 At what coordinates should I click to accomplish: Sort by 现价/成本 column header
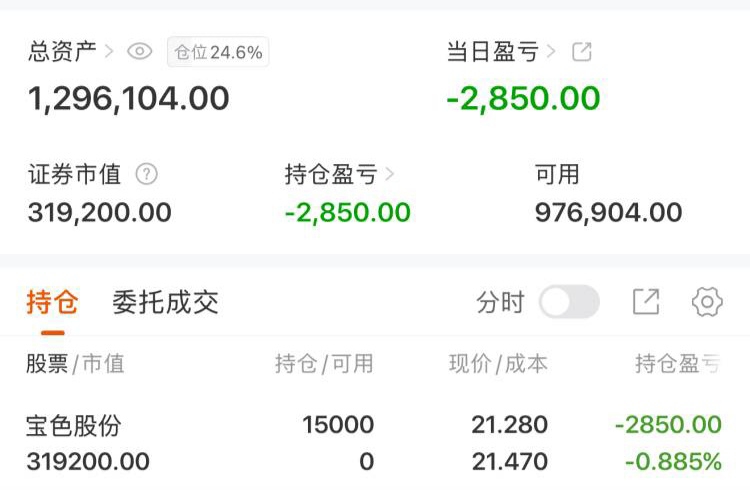498,364
